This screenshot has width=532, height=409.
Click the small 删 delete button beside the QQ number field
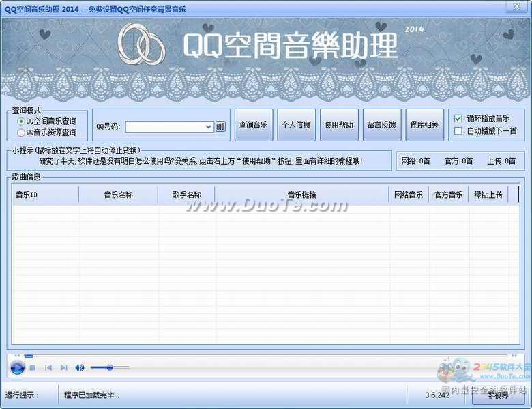220,127
